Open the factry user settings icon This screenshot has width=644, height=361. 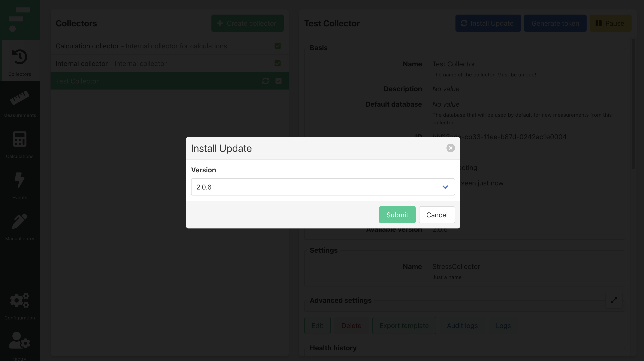[19, 340]
